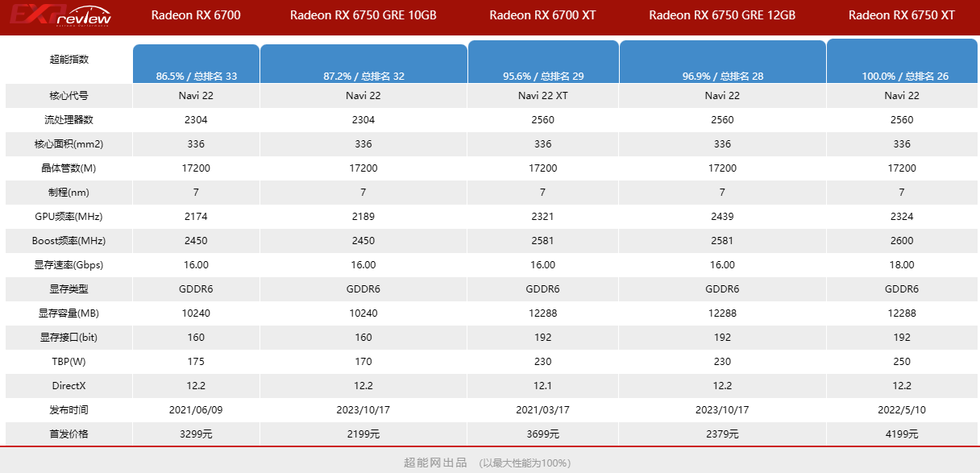Image resolution: width=980 pixels, height=473 pixels.
Task: Click the Boost频率(MHz) row label
Action: (x=69, y=241)
